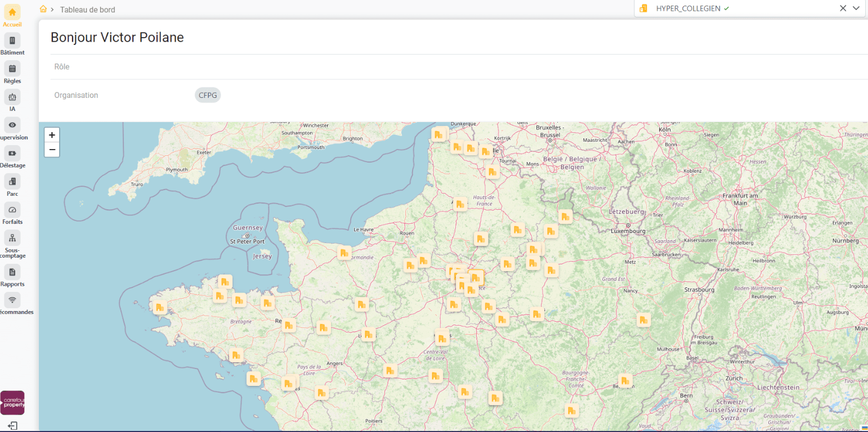Open the Bâtiment section in sidebar
The height and width of the screenshot is (432, 868).
tap(12, 40)
